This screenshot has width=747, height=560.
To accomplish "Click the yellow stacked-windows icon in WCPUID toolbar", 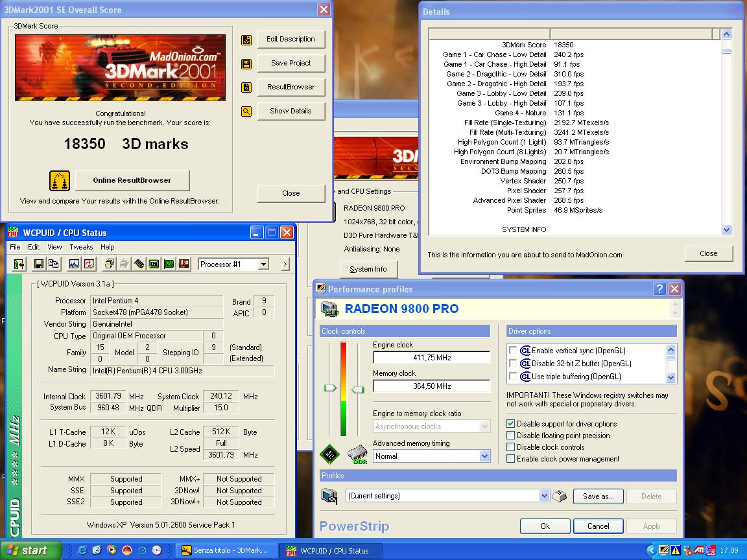I will tap(109, 264).
